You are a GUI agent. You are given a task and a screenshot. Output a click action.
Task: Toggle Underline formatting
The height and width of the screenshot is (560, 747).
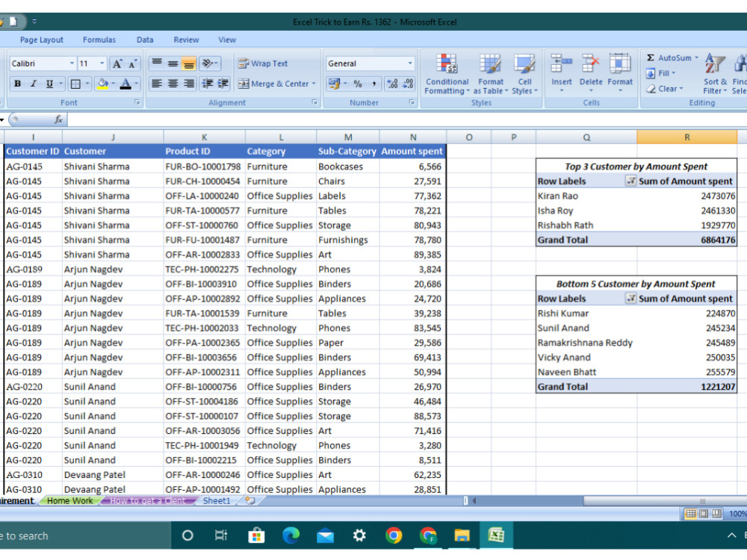click(49, 84)
